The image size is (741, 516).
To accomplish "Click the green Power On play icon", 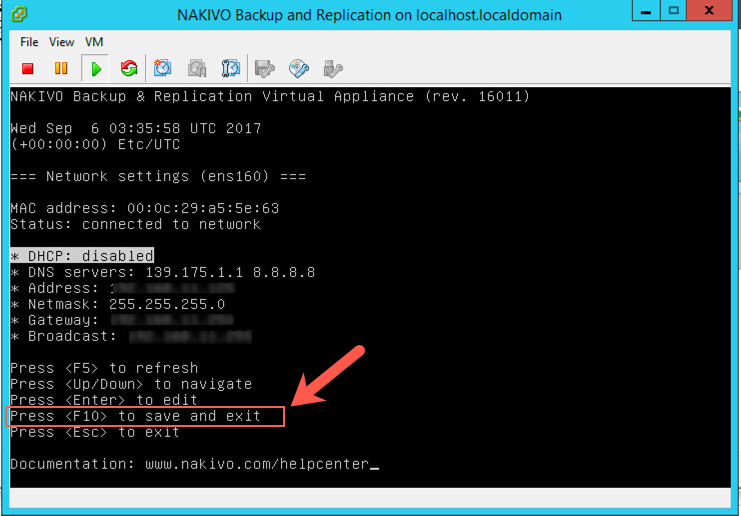I will tap(96, 69).
